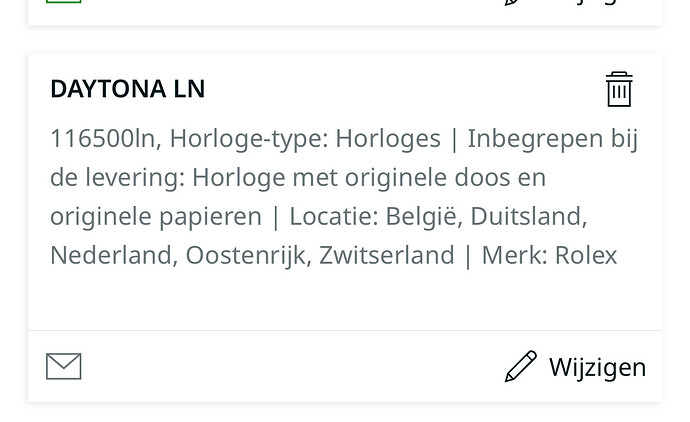Image resolution: width=690 pixels, height=422 pixels.
Task: Click empty footer area between envelope and Wijzigen
Action: click(293, 366)
